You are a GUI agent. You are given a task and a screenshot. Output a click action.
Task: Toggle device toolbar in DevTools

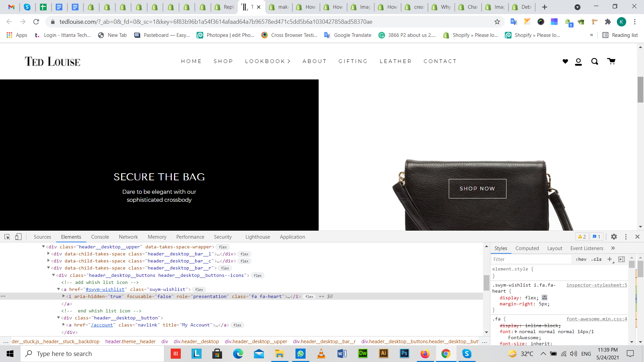(x=18, y=237)
